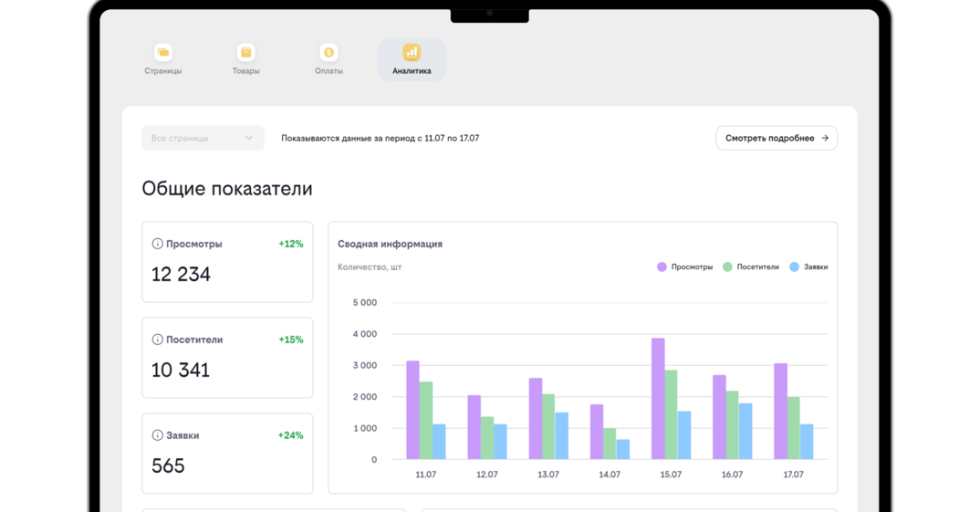980x512 pixels.
Task: Click the Заявки legend label
Action: [816, 266]
